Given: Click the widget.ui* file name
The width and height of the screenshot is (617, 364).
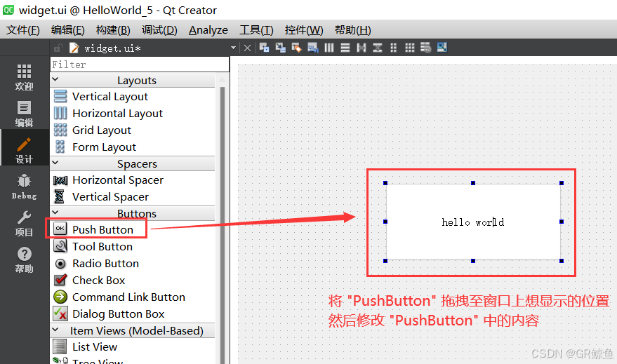Looking at the screenshot, I should tap(112, 48).
